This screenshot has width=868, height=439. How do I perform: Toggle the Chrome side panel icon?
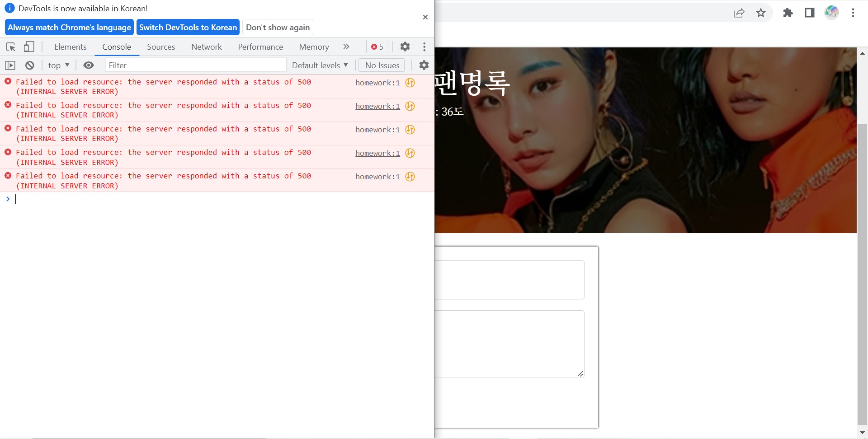point(810,13)
